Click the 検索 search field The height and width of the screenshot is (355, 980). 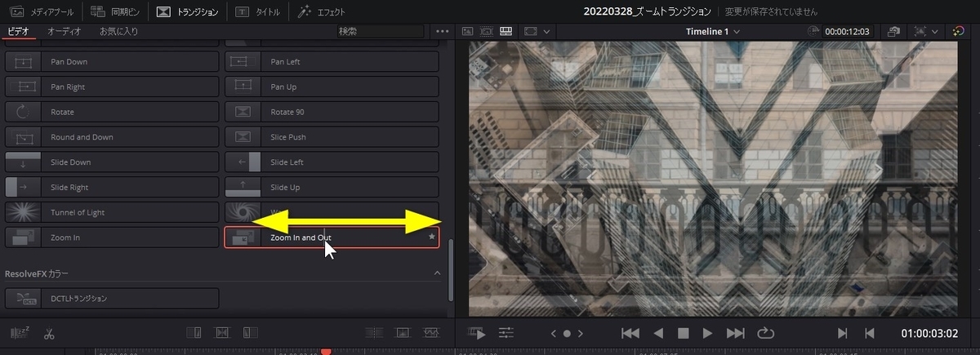tap(381, 31)
